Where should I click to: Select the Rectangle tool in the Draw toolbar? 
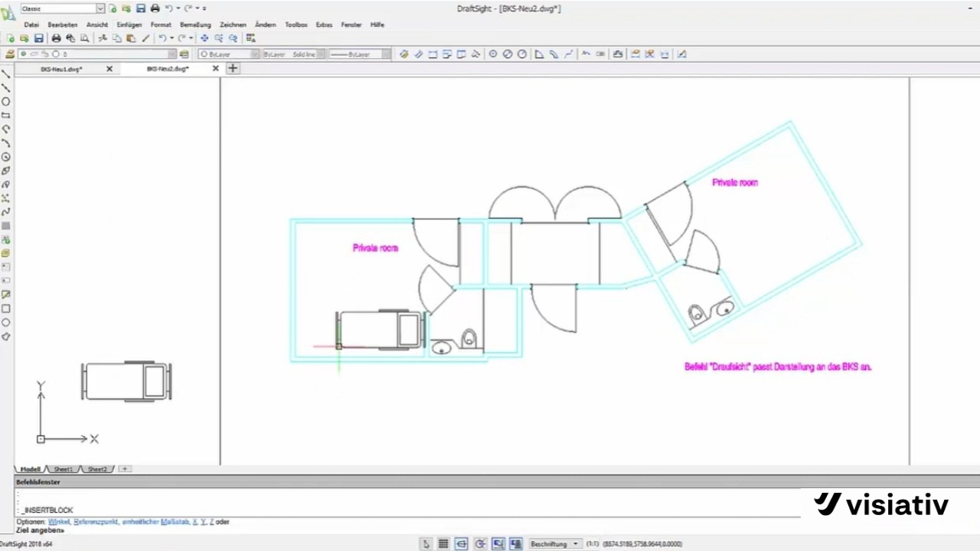(6, 116)
